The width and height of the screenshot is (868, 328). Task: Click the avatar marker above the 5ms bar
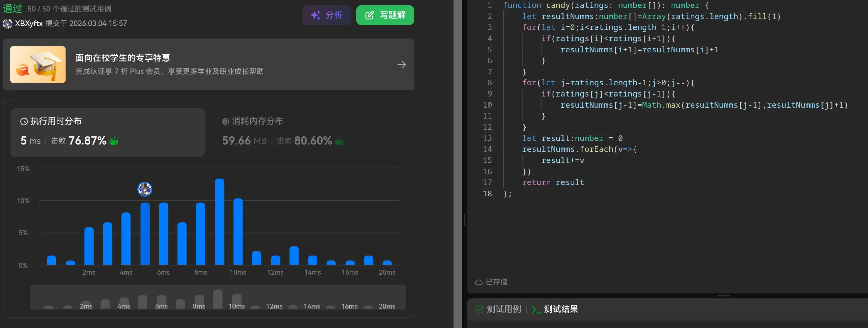click(x=145, y=189)
